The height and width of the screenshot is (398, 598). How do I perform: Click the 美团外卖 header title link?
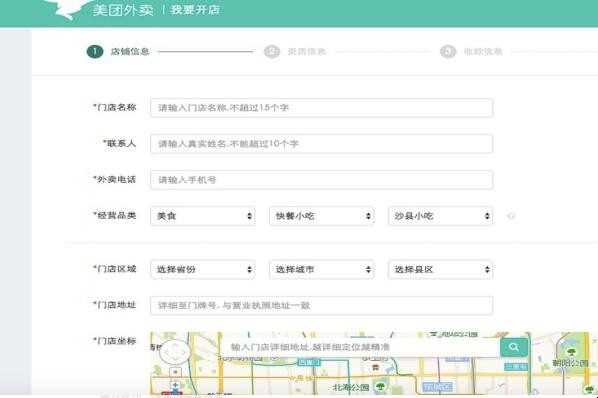pyautogui.click(x=123, y=10)
